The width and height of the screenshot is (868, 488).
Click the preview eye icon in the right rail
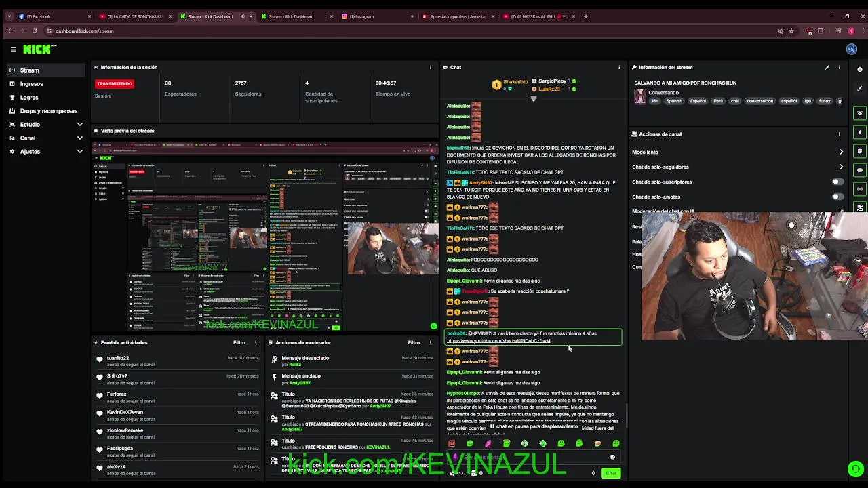coord(860,113)
